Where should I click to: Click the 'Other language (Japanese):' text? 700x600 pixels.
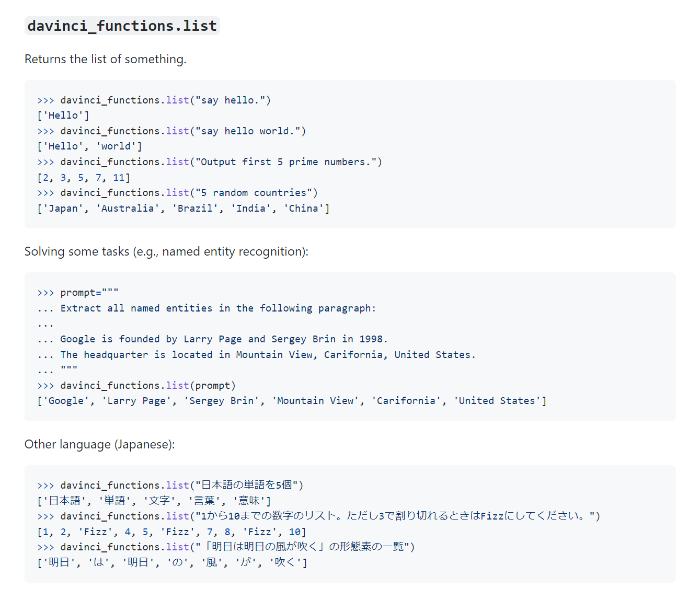coord(100,444)
